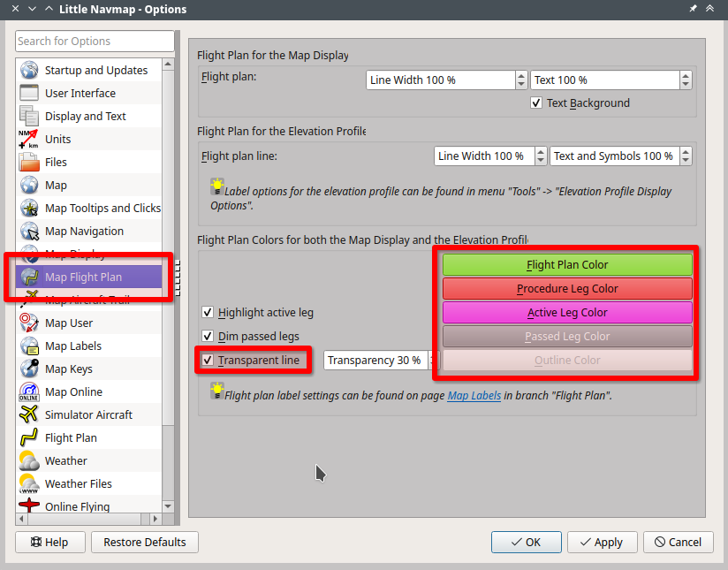Select Map Online icon
The width and height of the screenshot is (728, 570).
29,392
